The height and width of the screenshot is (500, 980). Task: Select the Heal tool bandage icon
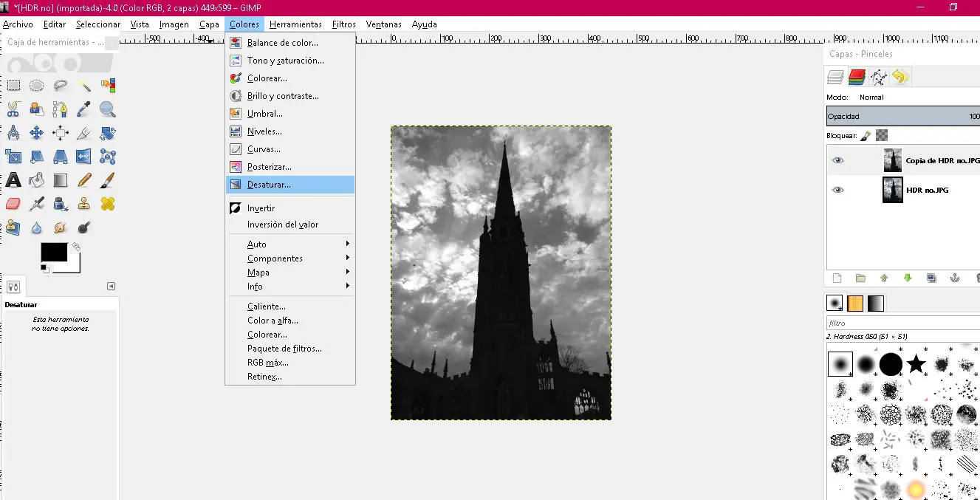point(108,204)
